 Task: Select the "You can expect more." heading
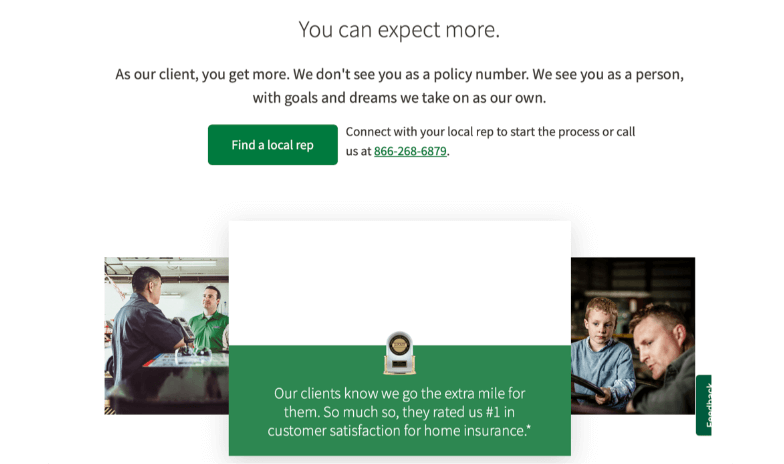[399, 30]
